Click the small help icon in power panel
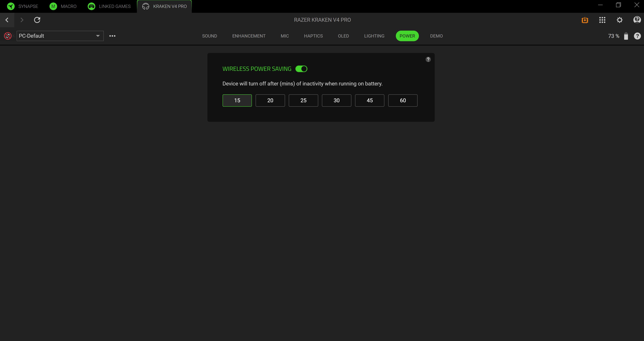Image resolution: width=644 pixels, height=341 pixels. pyautogui.click(x=428, y=59)
